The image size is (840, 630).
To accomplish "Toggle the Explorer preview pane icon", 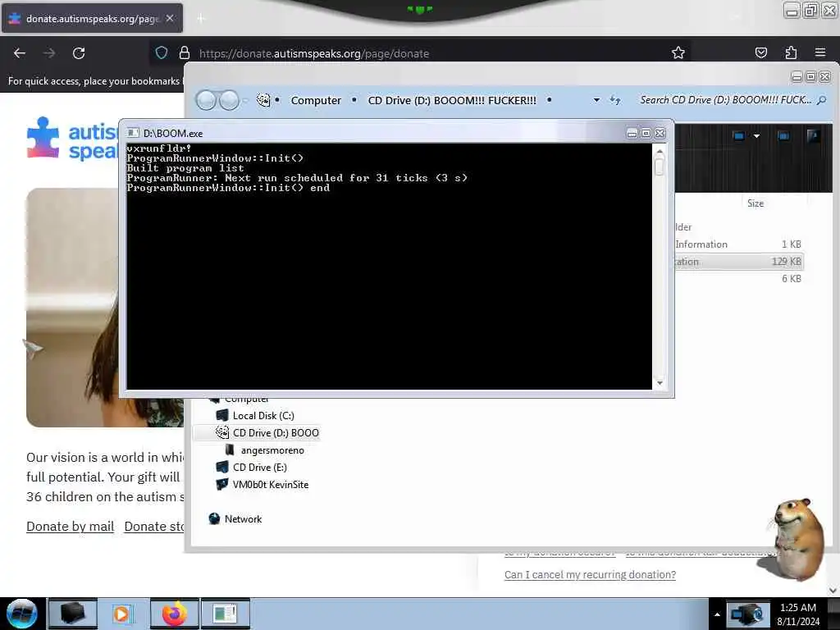I will pos(783,136).
